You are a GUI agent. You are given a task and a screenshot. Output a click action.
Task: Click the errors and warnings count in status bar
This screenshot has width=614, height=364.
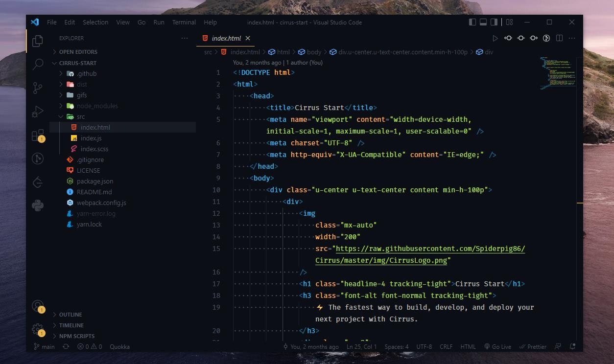click(90, 346)
